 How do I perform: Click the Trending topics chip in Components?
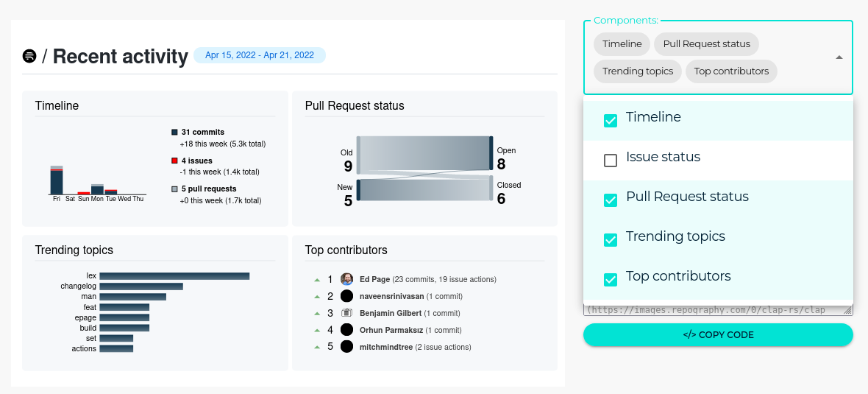(637, 71)
